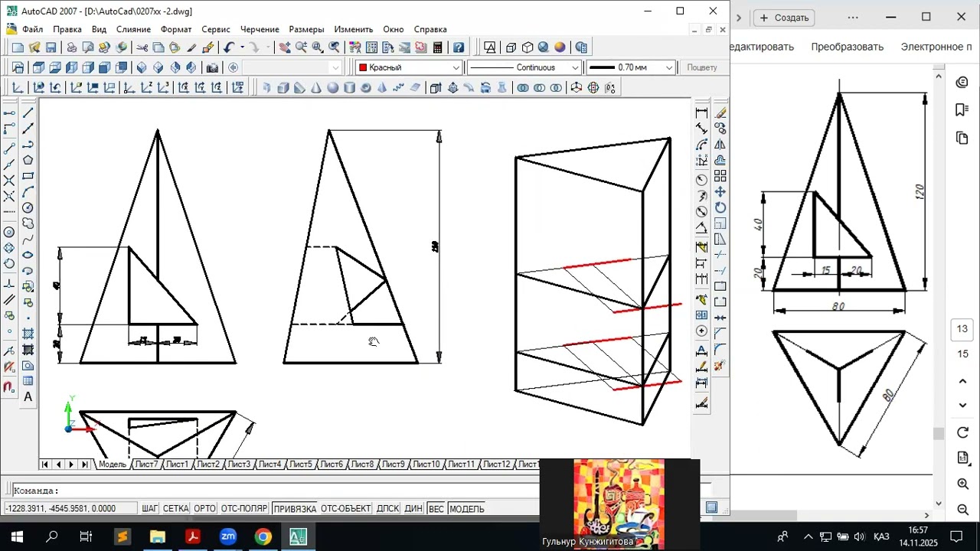Click the Cut scissors icon
The image size is (980, 551).
142,47
